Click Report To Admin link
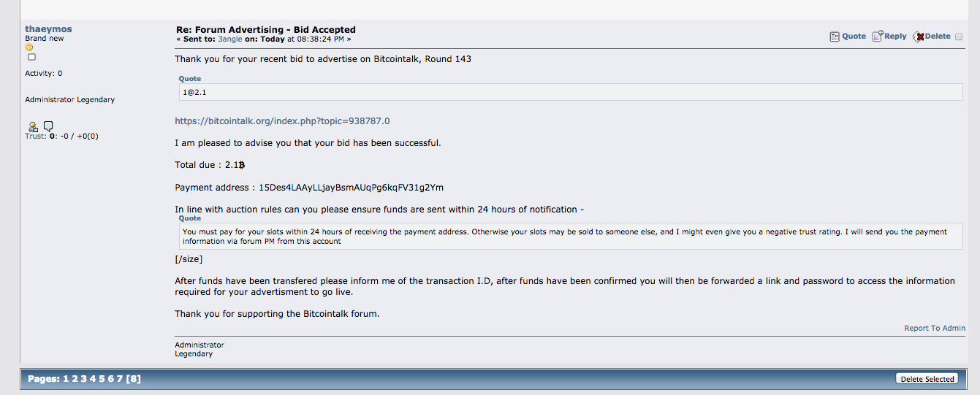Viewport: 980px width, 395px height. point(935,329)
